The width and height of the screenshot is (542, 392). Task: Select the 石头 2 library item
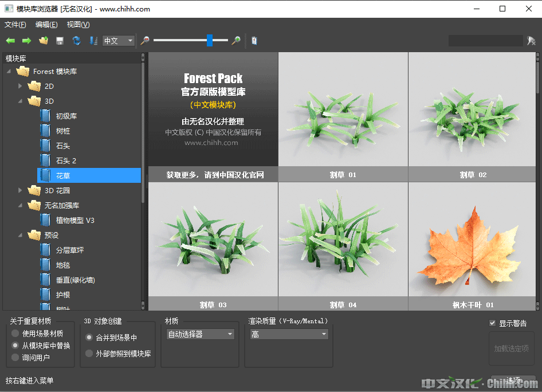tap(66, 160)
